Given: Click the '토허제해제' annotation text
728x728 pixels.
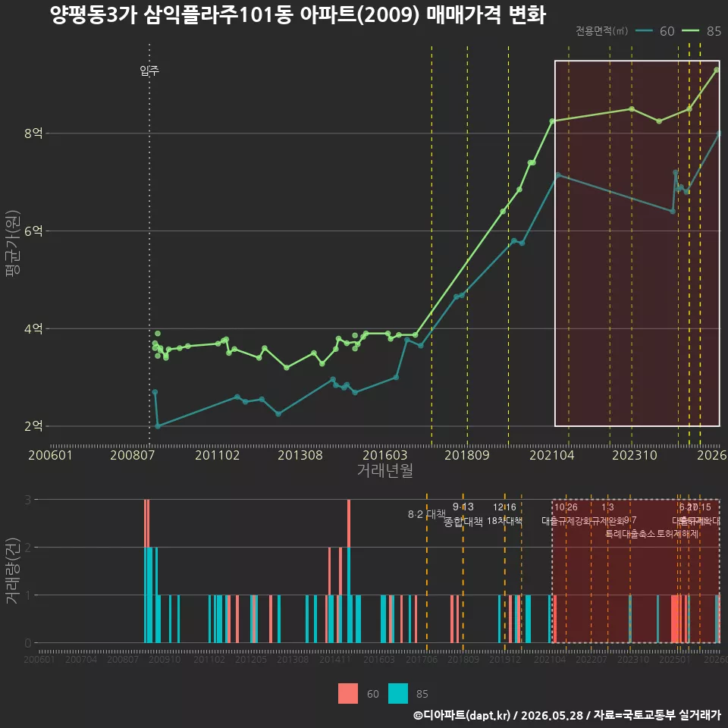Looking at the screenshot, I should [x=678, y=534].
